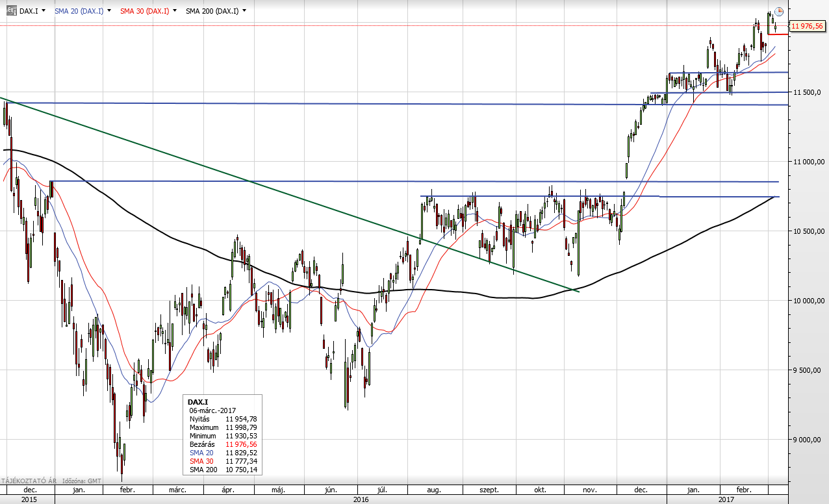The height and width of the screenshot is (504, 829).
Task: Click the 2016 year label
Action: click(361, 499)
